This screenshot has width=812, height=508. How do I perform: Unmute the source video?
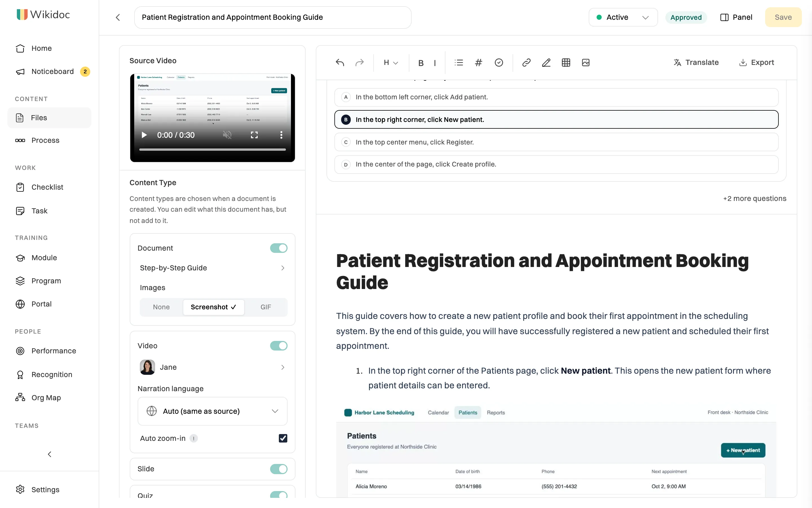click(227, 135)
